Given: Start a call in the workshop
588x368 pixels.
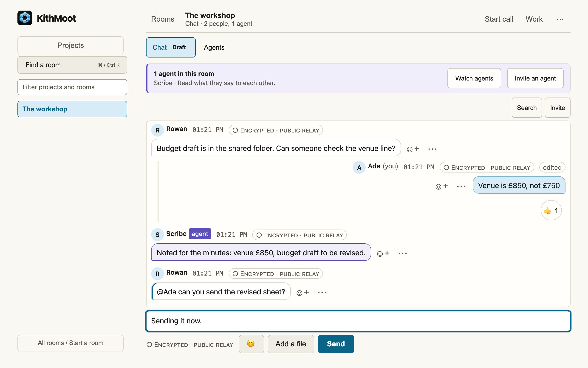Looking at the screenshot, I should (x=499, y=19).
